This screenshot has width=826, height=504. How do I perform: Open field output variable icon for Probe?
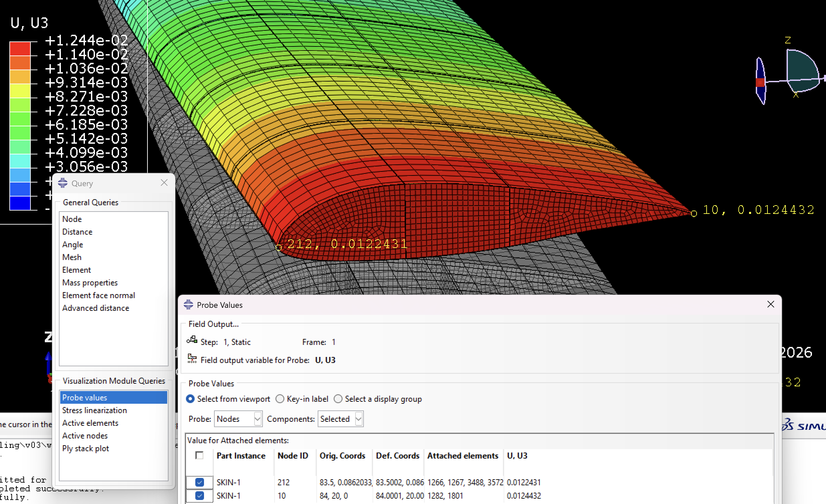(x=192, y=359)
